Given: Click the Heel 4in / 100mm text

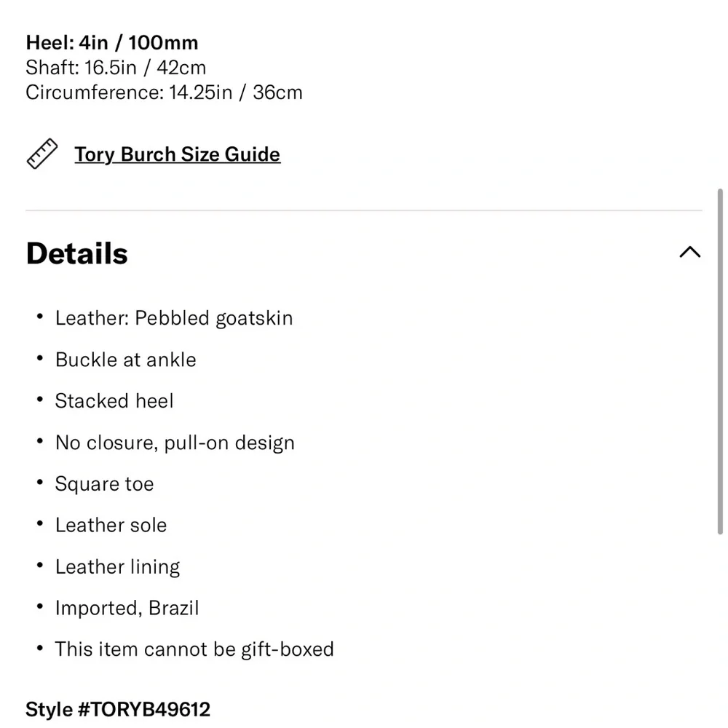Looking at the screenshot, I should coord(112,43).
